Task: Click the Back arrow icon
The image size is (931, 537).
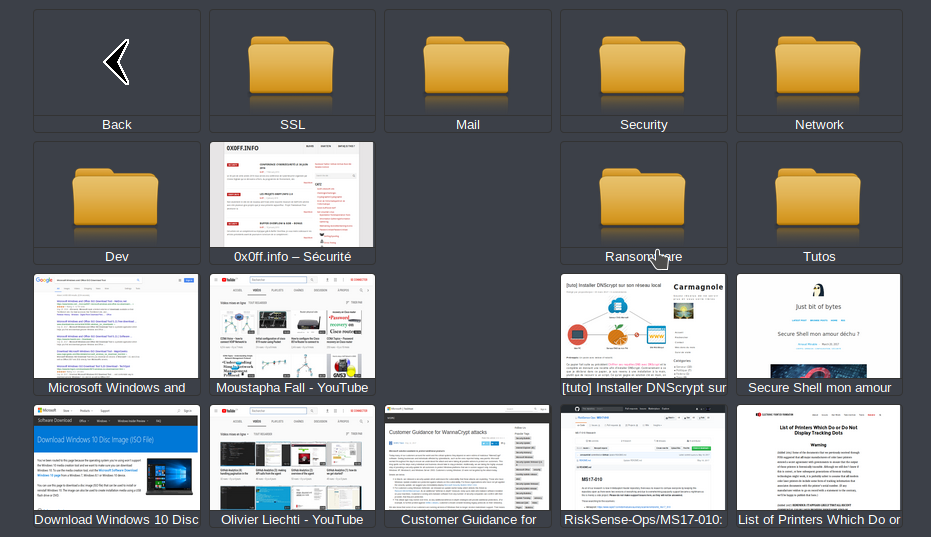Action: coord(116,62)
